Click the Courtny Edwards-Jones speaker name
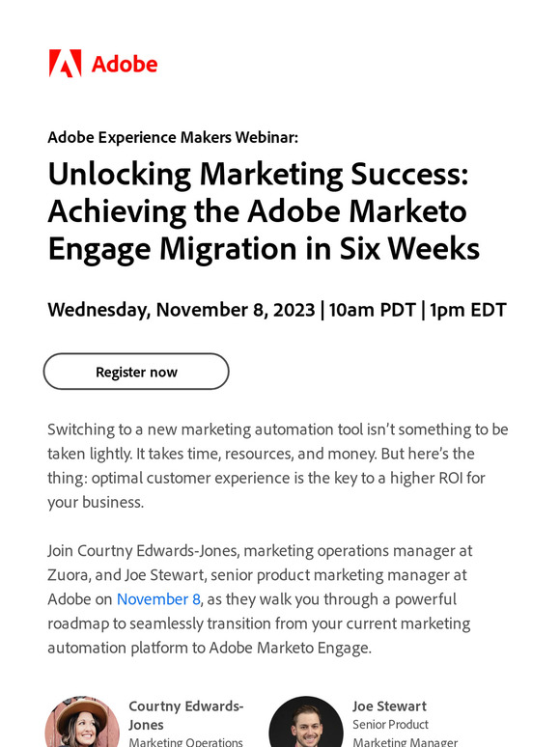The height and width of the screenshot is (747, 560). coord(186,715)
